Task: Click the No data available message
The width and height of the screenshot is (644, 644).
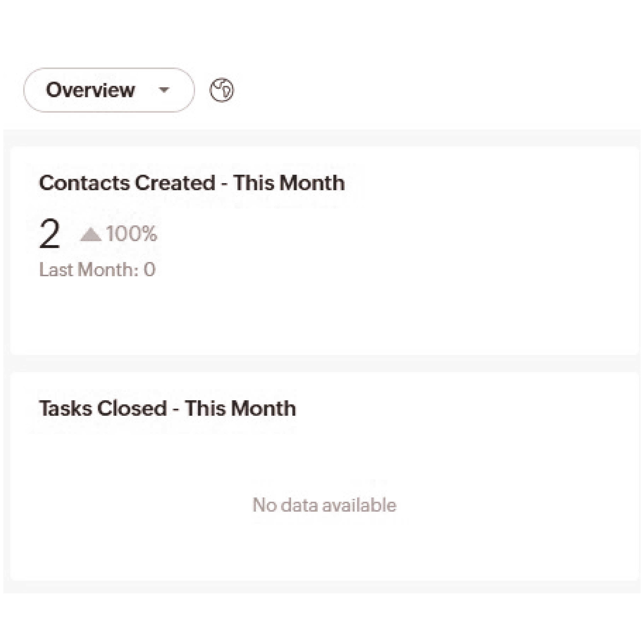Action: tap(324, 505)
